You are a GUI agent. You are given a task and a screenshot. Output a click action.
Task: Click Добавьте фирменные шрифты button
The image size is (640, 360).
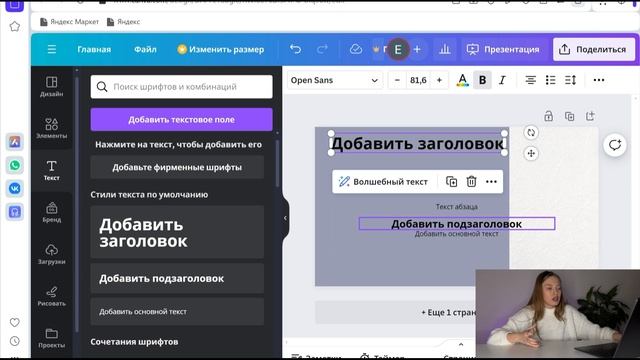[177, 167]
